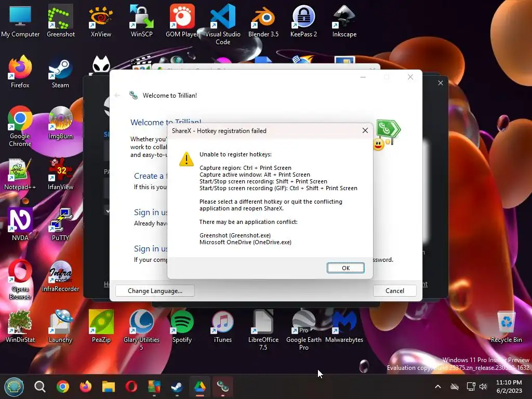Click OK in the ShareX hotkey dialog

coord(345,268)
